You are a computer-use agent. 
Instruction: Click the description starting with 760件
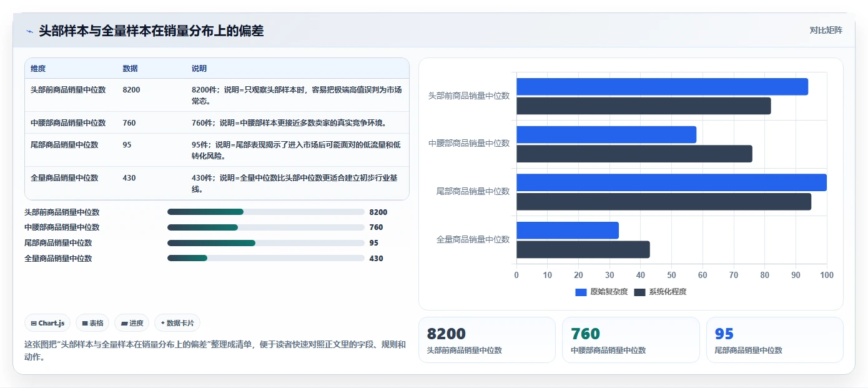point(289,123)
